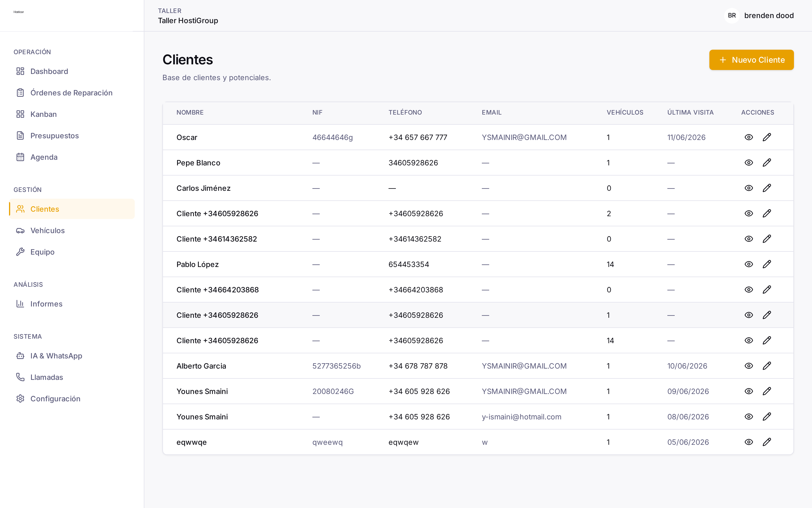The width and height of the screenshot is (812, 508).
Task: Go to Órdenes de Reparación
Action: coord(72,93)
